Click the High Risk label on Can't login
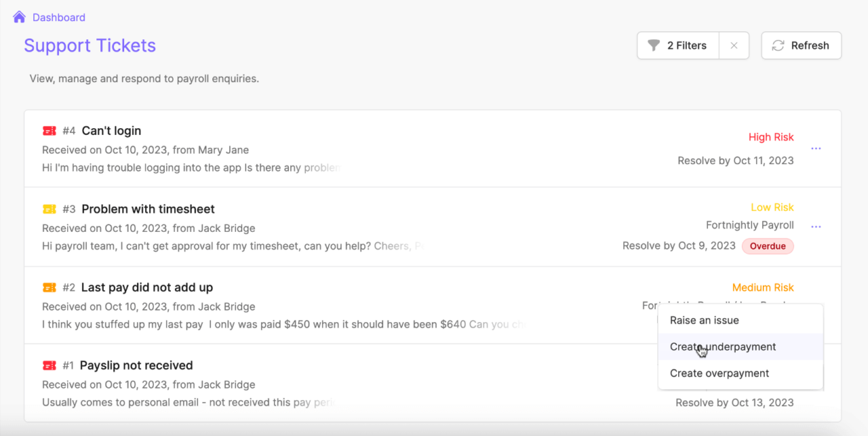Image resolution: width=868 pixels, height=436 pixels. pos(771,136)
